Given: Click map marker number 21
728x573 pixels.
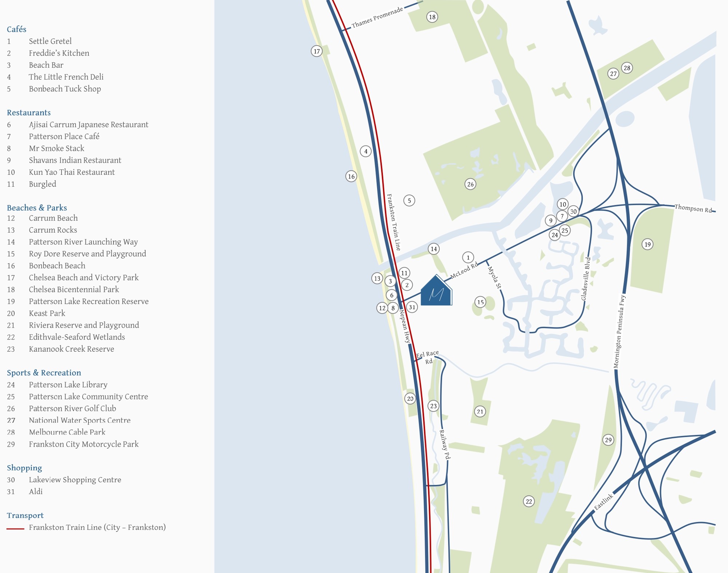Looking at the screenshot, I should (480, 412).
